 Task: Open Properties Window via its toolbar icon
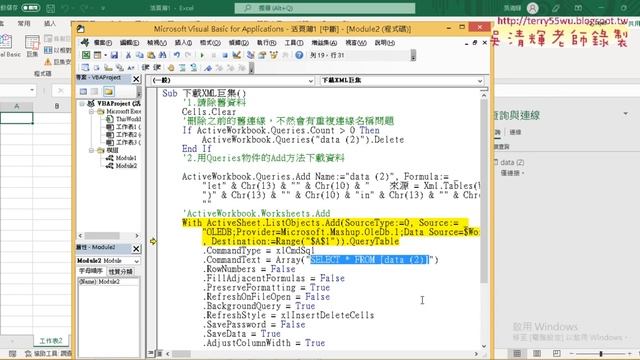[262, 55]
